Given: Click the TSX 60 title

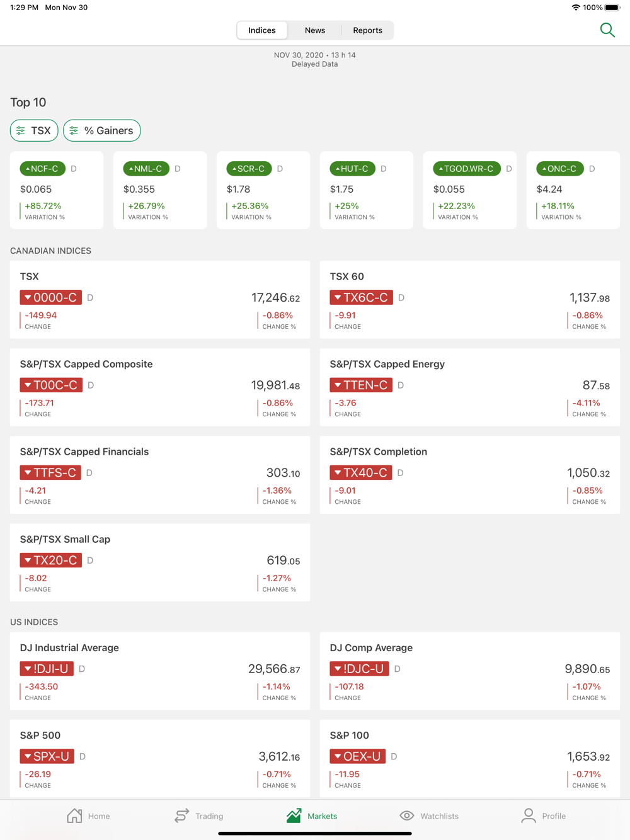Looking at the screenshot, I should (x=347, y=276).
